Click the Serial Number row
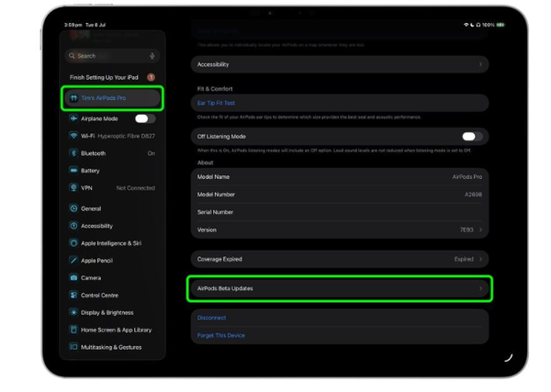 340,212
